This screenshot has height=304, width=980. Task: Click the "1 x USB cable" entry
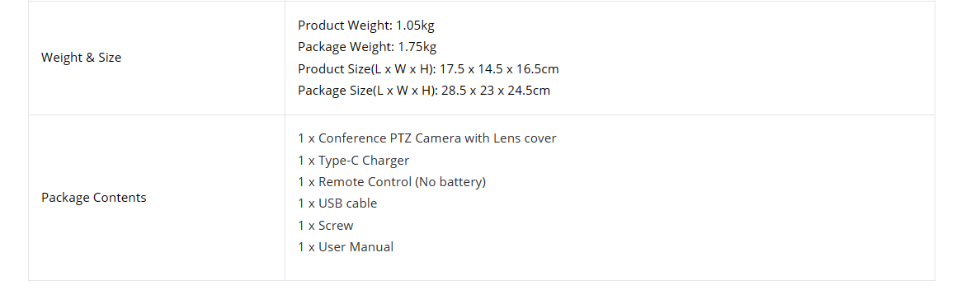pyautogui.click(x=337, y=203)
